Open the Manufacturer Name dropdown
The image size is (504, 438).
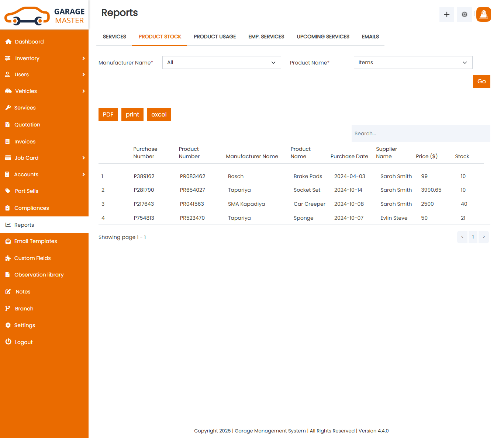(221, 62)
